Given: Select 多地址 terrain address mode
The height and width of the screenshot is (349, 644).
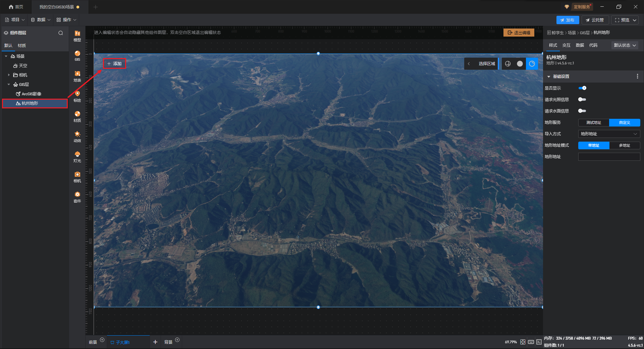Looking at the screenshot, I should 624,145.
